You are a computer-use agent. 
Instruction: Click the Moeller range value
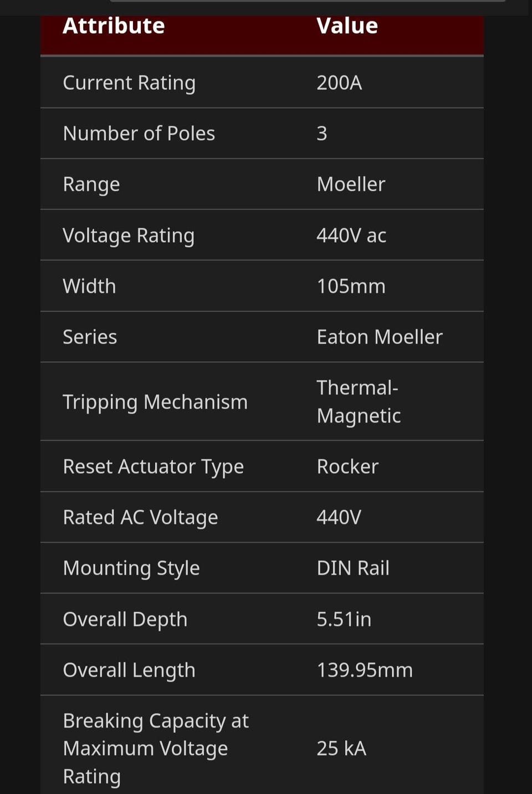click(x=351, y=184)
